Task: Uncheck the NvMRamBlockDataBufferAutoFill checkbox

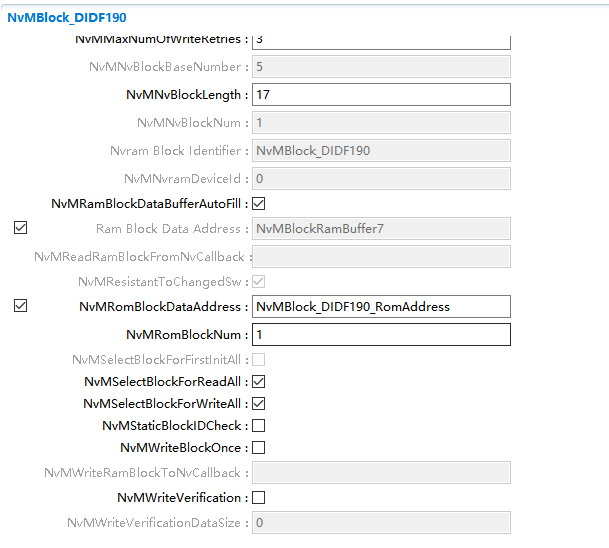Action: pyautogui.click(x=258, y=204)
